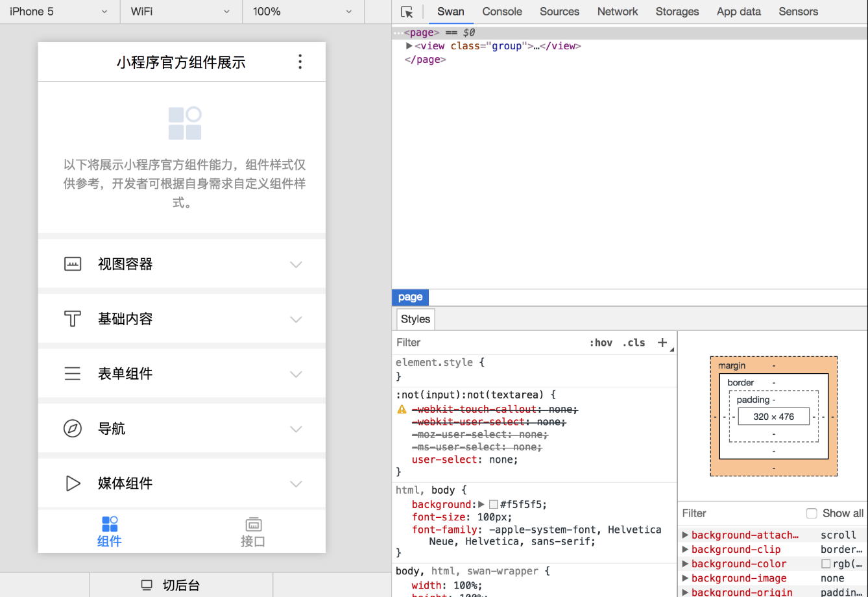Screen dimensions: 868x597
Task: Add a new style rule with the plus icon
Action: (662, 342)
